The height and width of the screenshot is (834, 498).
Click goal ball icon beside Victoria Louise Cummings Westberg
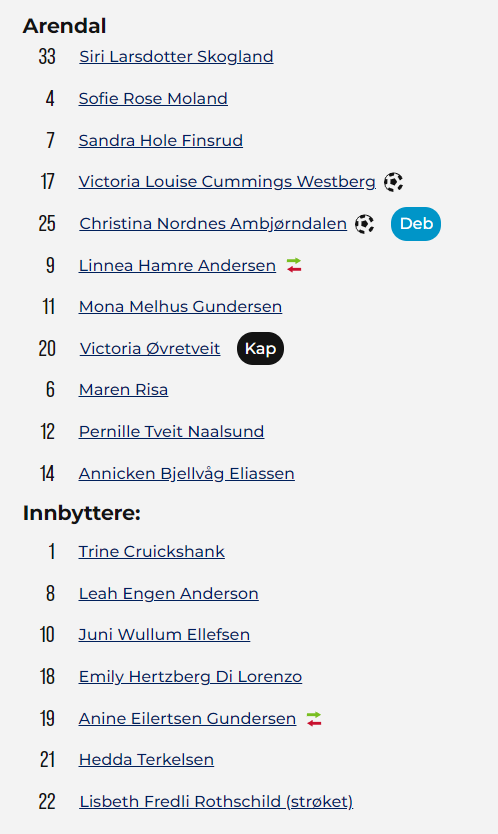point(393,182)
